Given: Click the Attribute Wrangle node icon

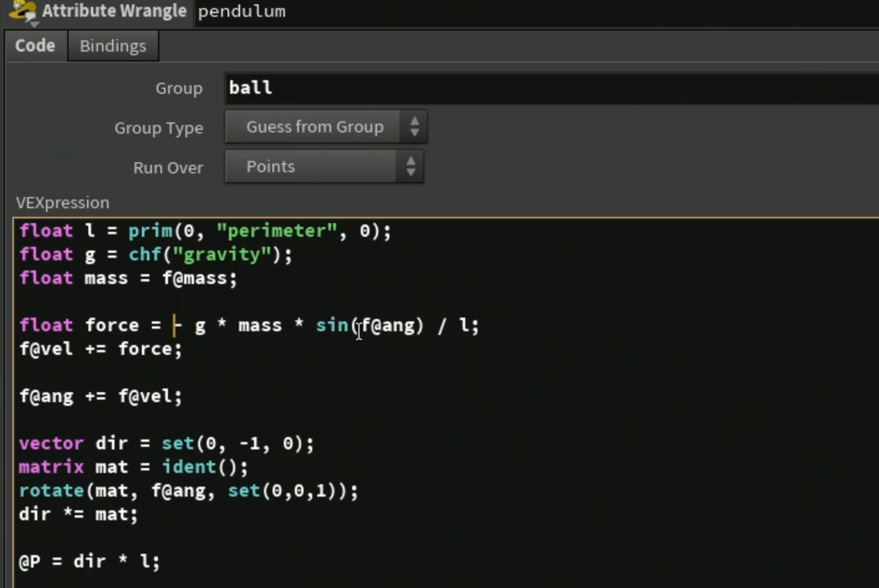Looking at the screenshot, I should [x=22, y=12].
